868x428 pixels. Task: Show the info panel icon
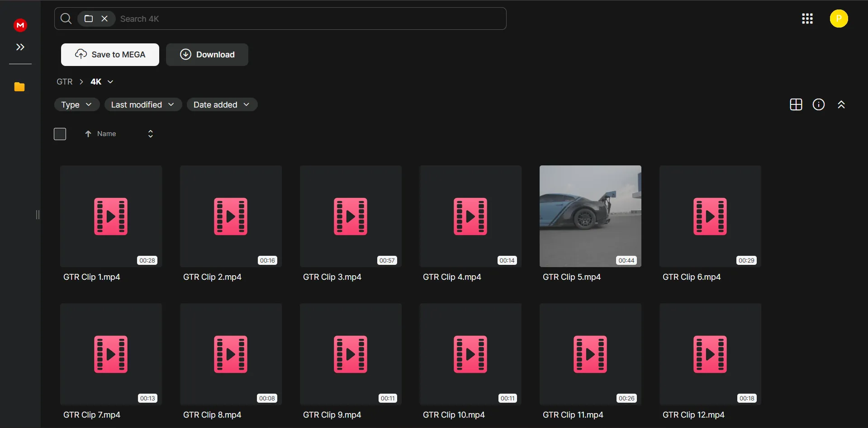coord(818,104)
